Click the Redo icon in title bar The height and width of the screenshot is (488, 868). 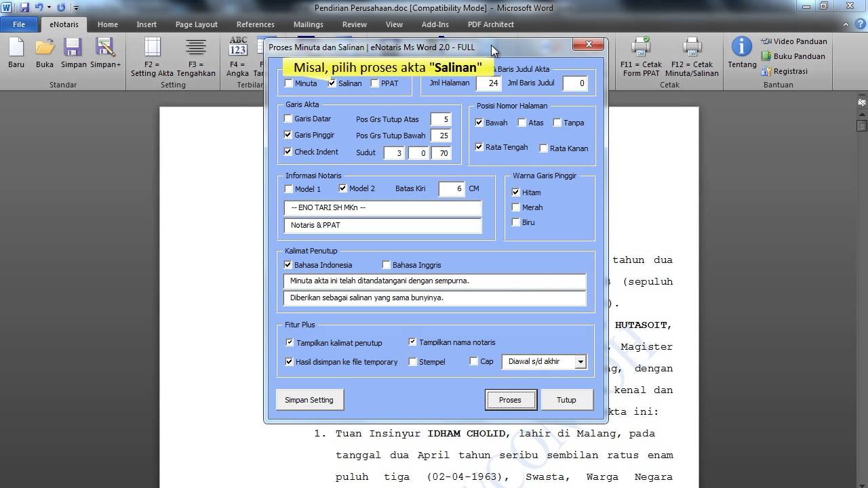[61, 8]
